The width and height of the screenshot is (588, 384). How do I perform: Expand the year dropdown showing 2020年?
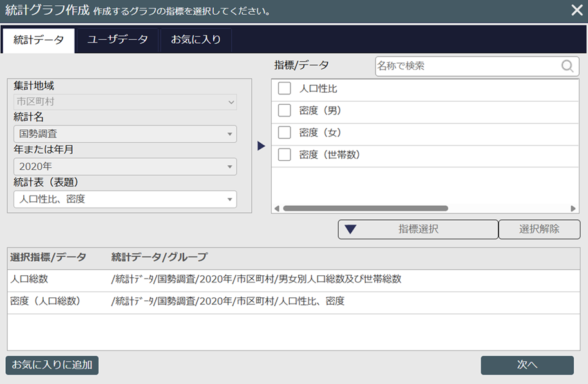coord(125,167)
